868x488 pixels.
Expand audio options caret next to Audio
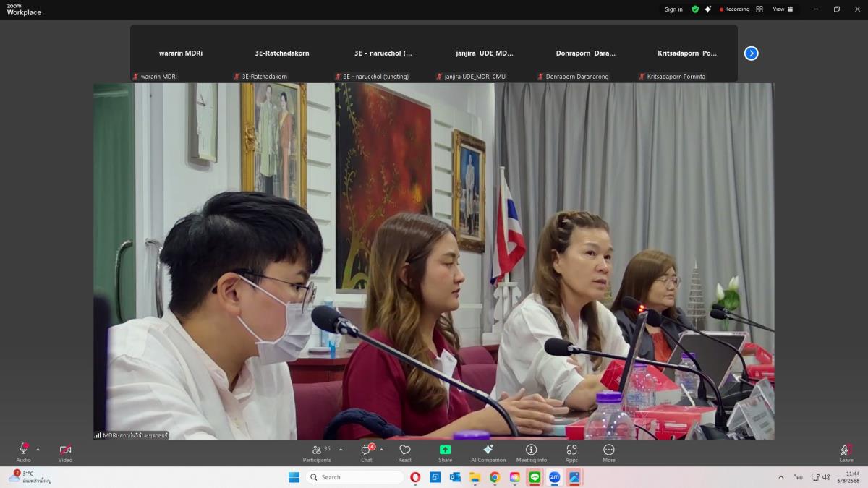pyautogui.click(x=38, y=450)
